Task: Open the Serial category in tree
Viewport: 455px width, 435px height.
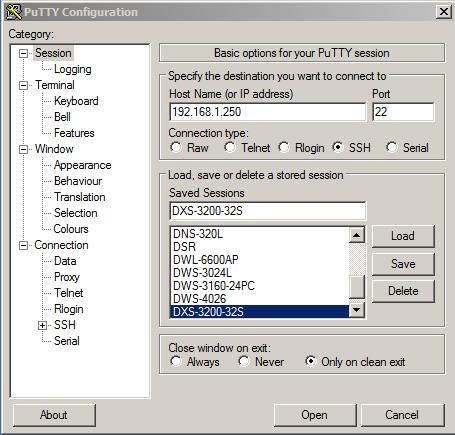Action: click(67, 341)
